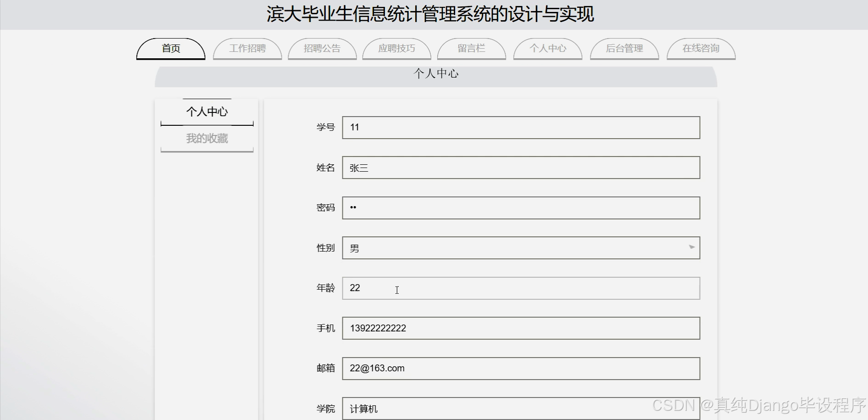Screen dimensions: 868x420
Task: Open the 个人中心 tab
Action: click(547, 49)
